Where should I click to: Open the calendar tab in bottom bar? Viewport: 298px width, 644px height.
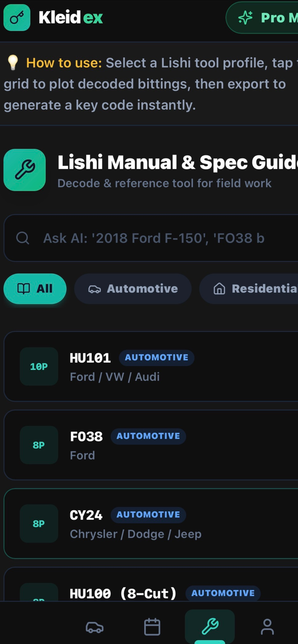152,627
